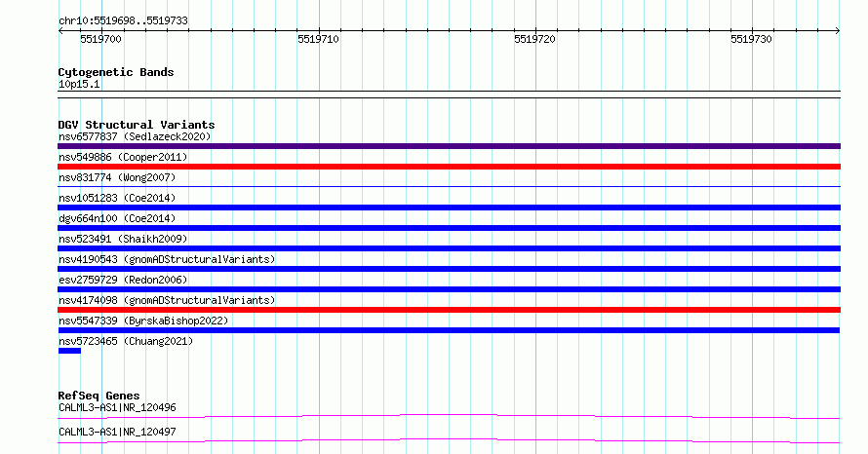Screen dimensions: 868x454
Task: Open the nsv549886 (Cooper2011) label
Action: coord(123,157)
